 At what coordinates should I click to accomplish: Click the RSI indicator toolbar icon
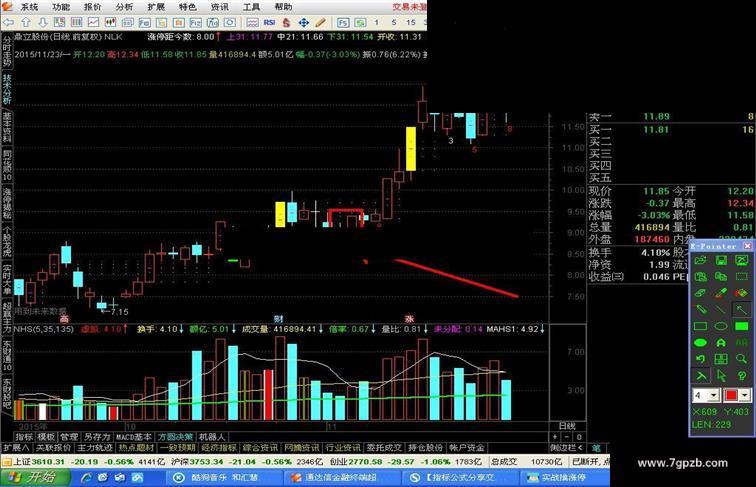(x=269, y=22)
